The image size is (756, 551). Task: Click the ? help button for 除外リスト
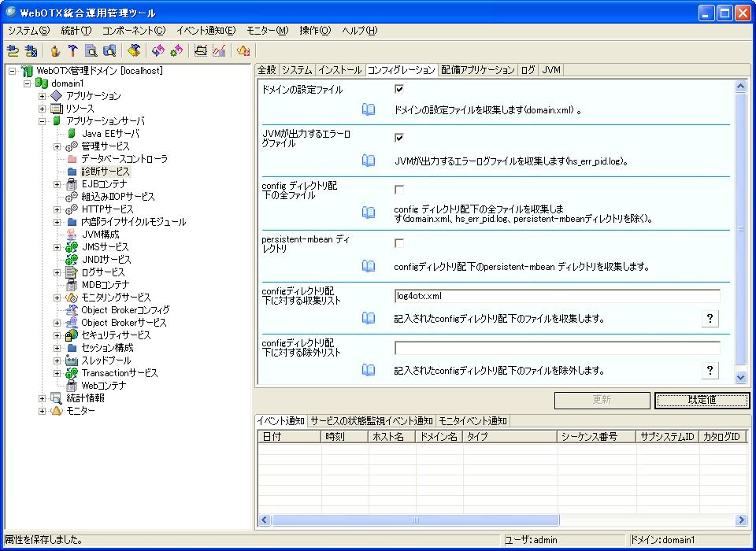(x=710, y=370)
